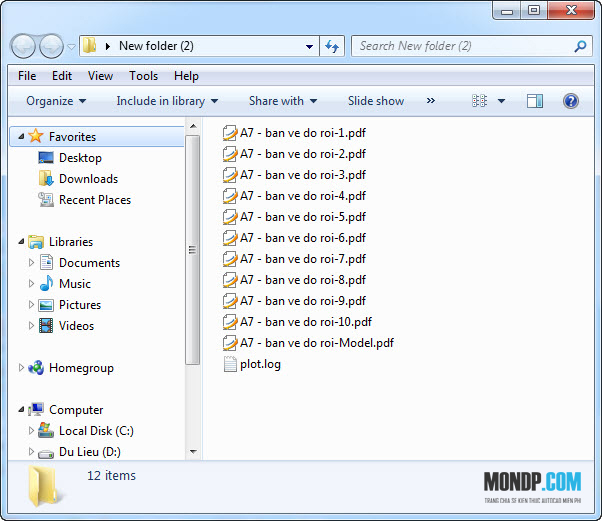Viewport: 602px width, 521px height.
Task: Click the Homegroup icon
Action: click(x=36, y=368)
